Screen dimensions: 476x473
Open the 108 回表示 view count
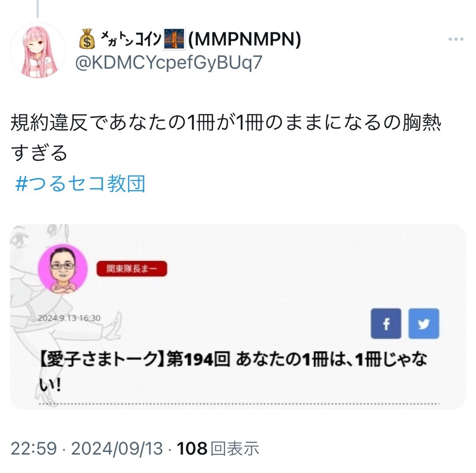[x=218, y=448]
